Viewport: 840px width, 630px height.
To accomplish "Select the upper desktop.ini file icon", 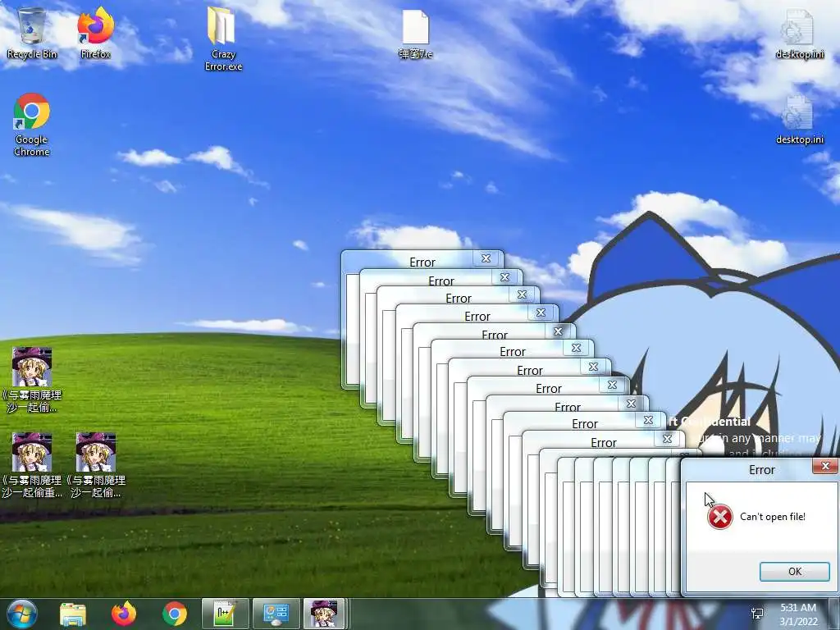I will coord(799,34).
